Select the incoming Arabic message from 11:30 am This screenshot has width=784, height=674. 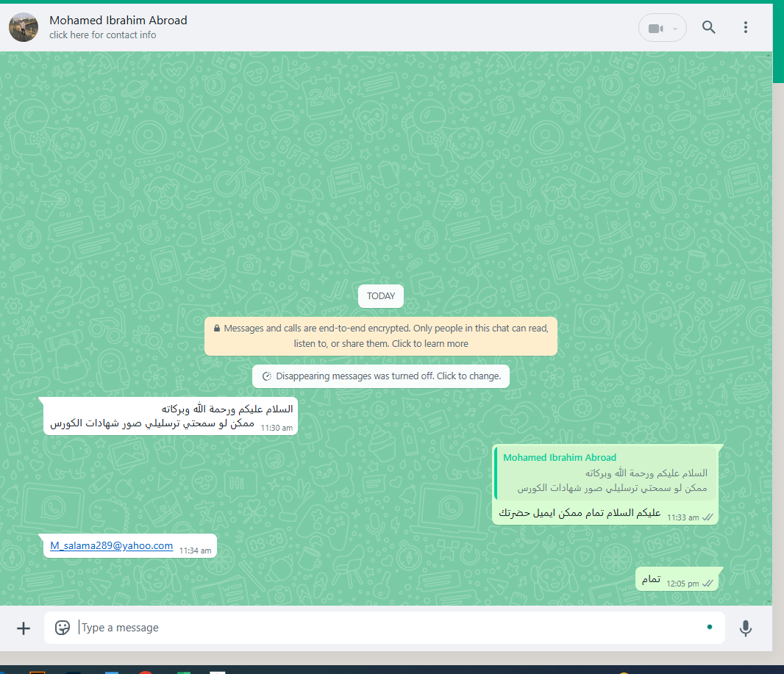171,416
